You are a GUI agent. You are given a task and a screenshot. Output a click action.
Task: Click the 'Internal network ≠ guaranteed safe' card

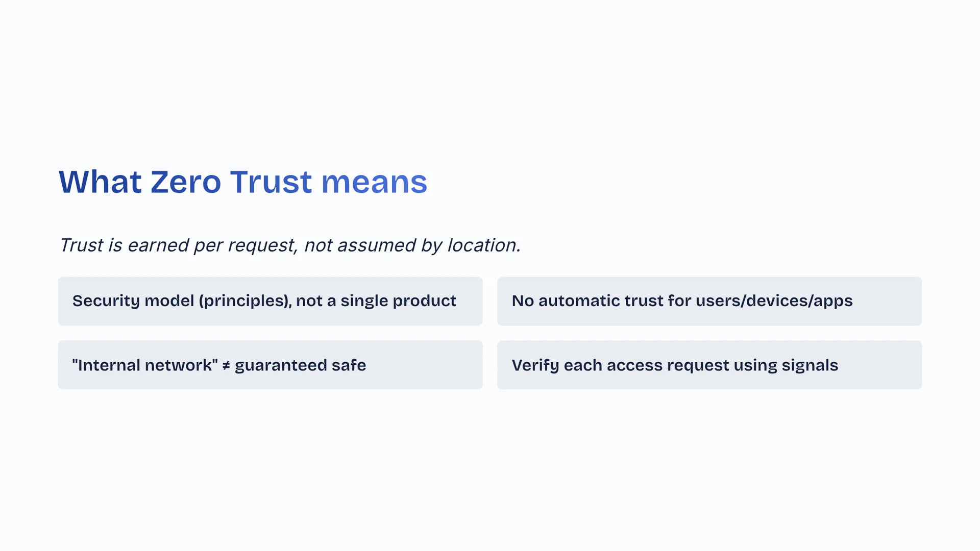coord(270,365)
